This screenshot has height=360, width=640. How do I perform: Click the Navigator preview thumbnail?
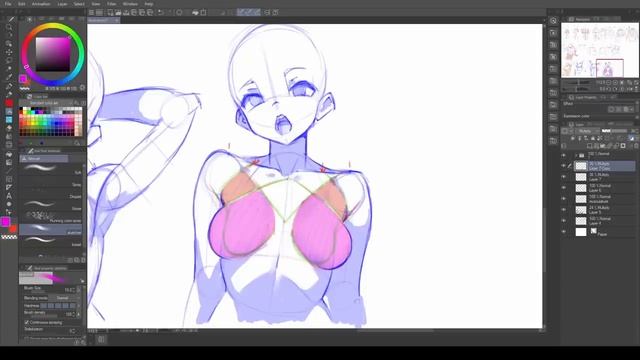coord(600,50)
